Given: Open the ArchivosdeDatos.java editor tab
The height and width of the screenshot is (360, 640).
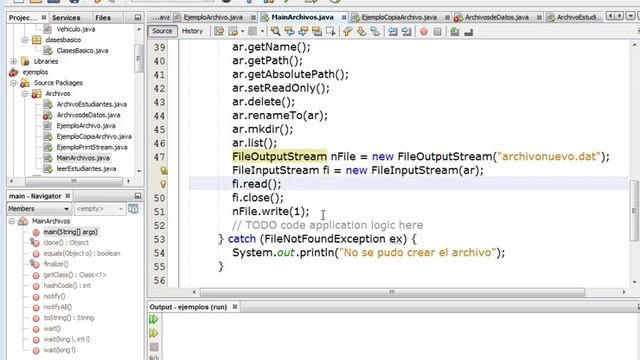Looking at the screenshot, I should point(496,17).
